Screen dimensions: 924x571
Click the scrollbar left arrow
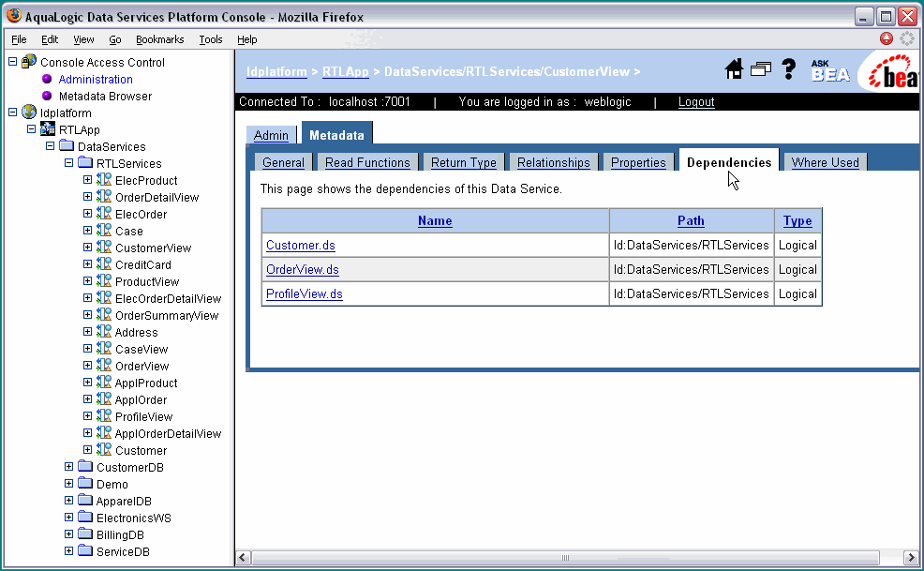click(243, 558)
